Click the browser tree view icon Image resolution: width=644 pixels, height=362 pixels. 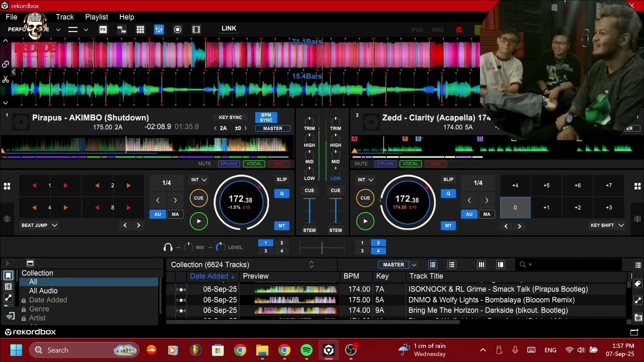tap(8, 287)
